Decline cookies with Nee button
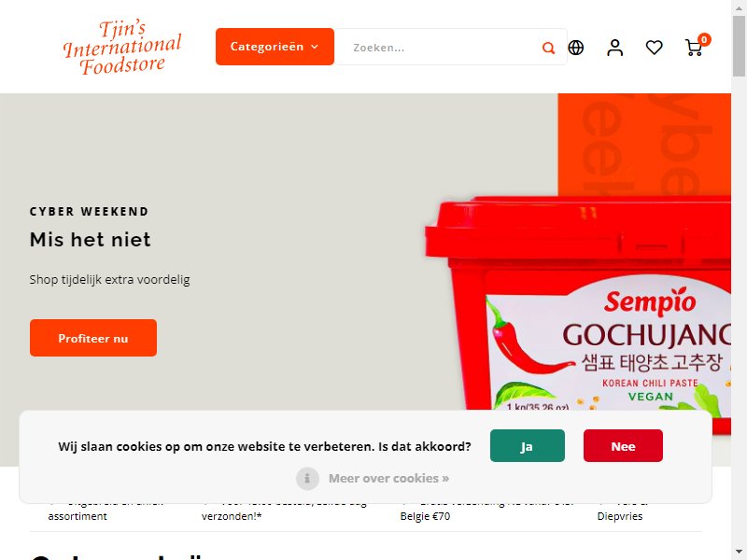 [623, 446]
